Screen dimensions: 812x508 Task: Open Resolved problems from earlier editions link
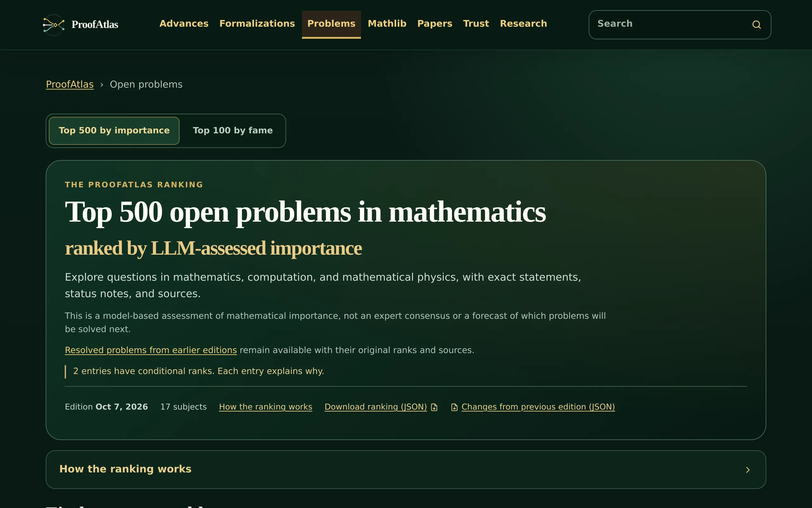(151, 350)
